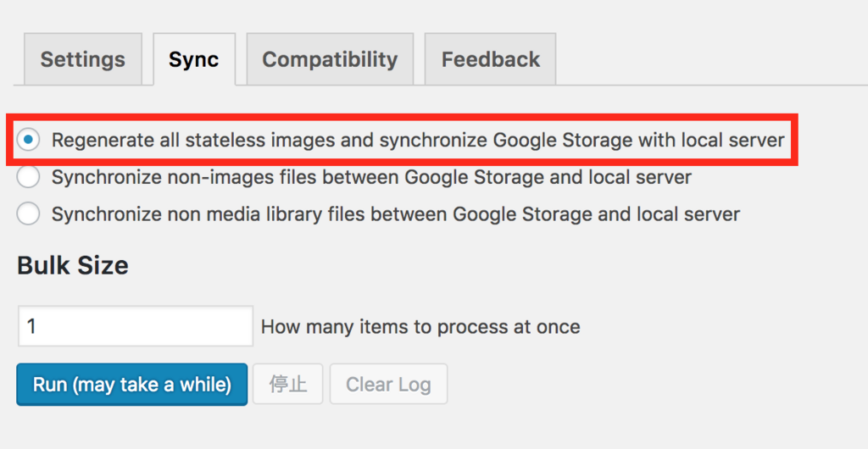Open the Sync tab
Screen dimensions: 868x449
tap(193, 59)
